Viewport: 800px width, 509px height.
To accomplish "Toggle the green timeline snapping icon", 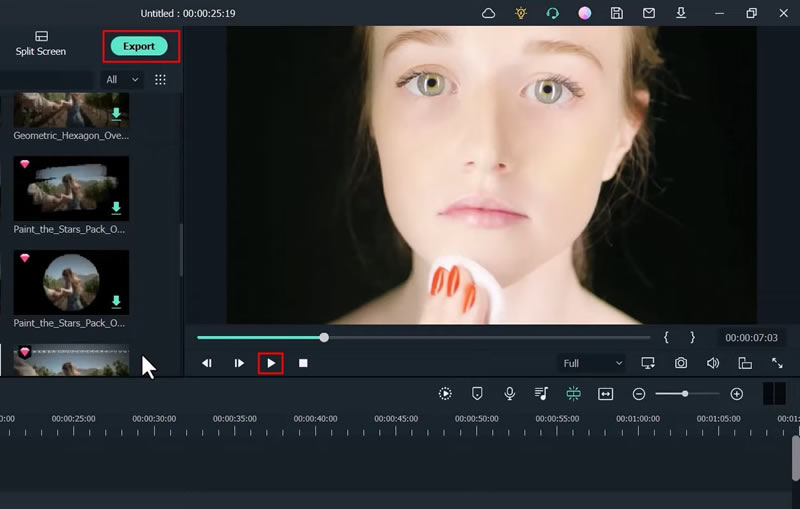I will pyautogui.click(x=573, y=394).
